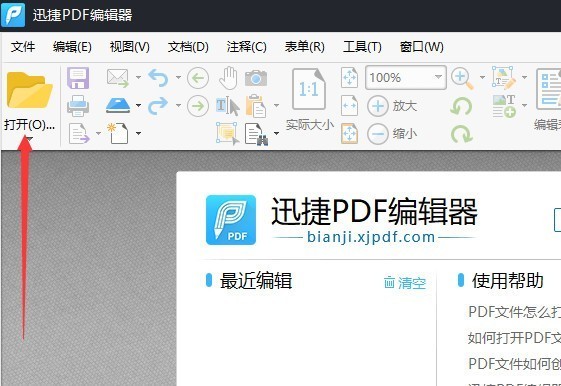
Task: Click the edit form icon at right edge
Action: coord(548,89)
